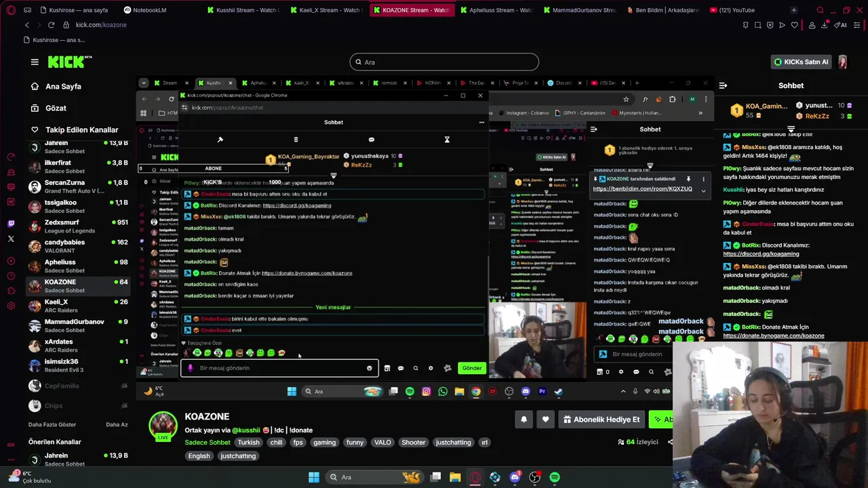Click Abonelik Hediye Et button
Viewport: 868px width, 488px height.
pyautogui.click(x=601, y=420)
